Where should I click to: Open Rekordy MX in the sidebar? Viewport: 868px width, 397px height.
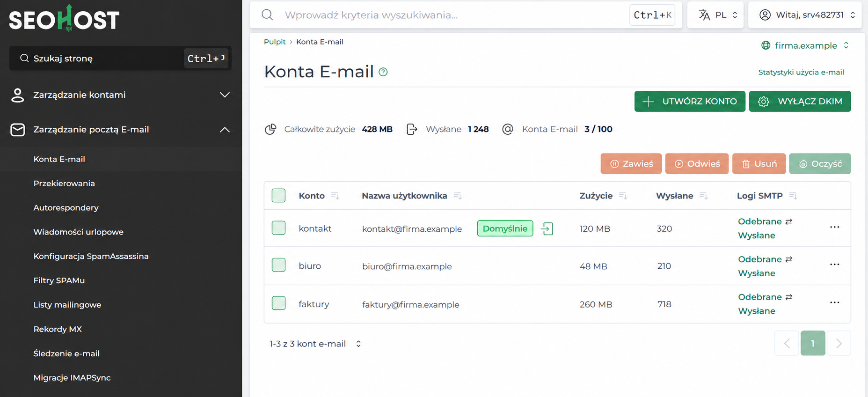(58, 329)
